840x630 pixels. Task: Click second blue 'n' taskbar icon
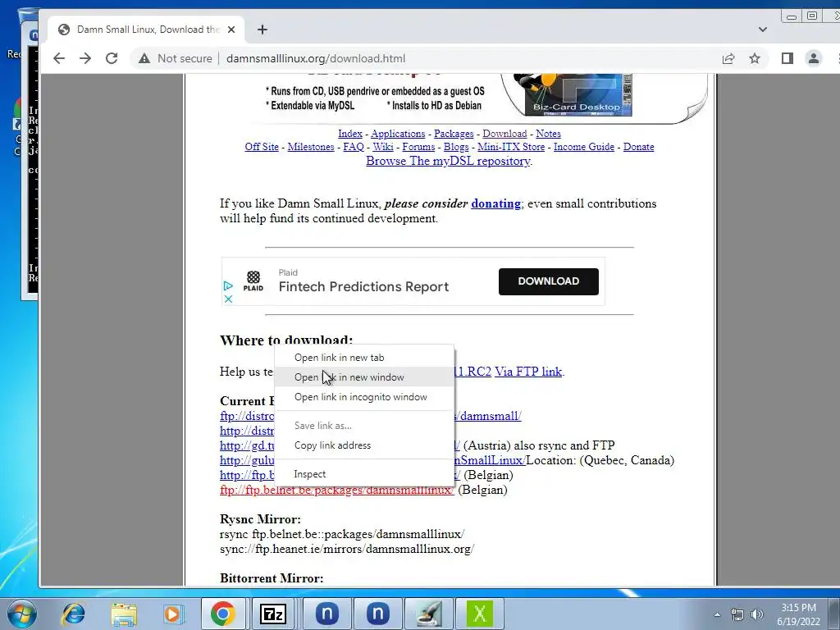[377, 614]
